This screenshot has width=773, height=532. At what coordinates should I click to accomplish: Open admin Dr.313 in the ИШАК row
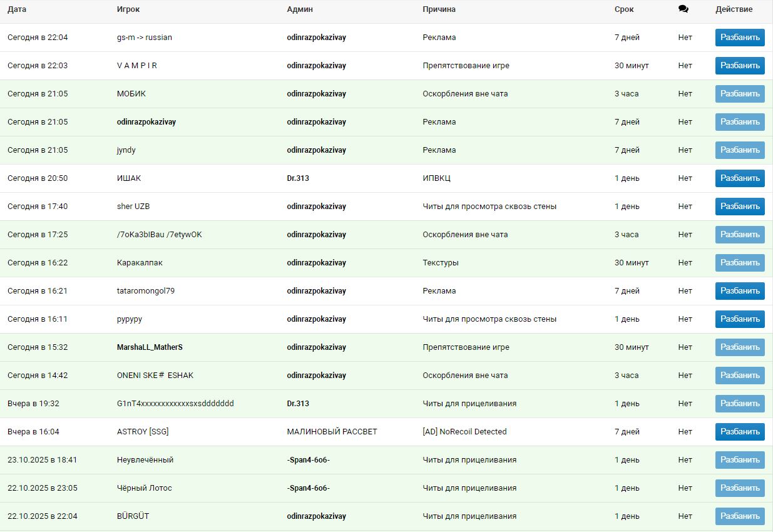click(x=298, y=178)
